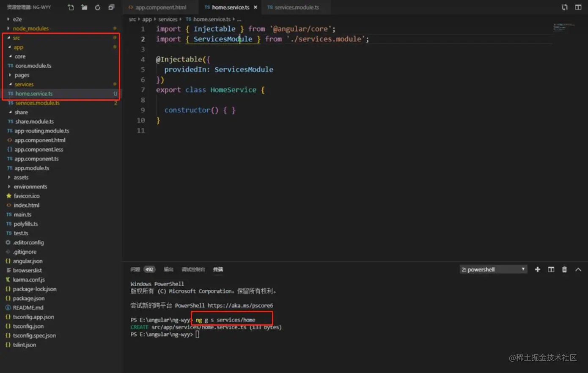Open the 调试控制台 (Debug Console) tab
Image resolution: width=588 pixels, height=373 pixels.
coord(193,269)
